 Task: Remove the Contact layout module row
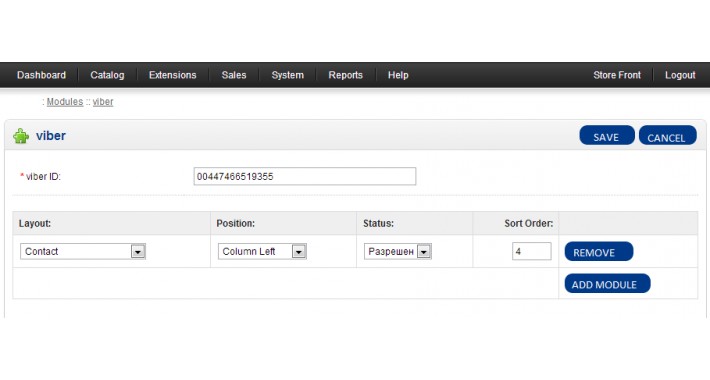pos(599,251)
